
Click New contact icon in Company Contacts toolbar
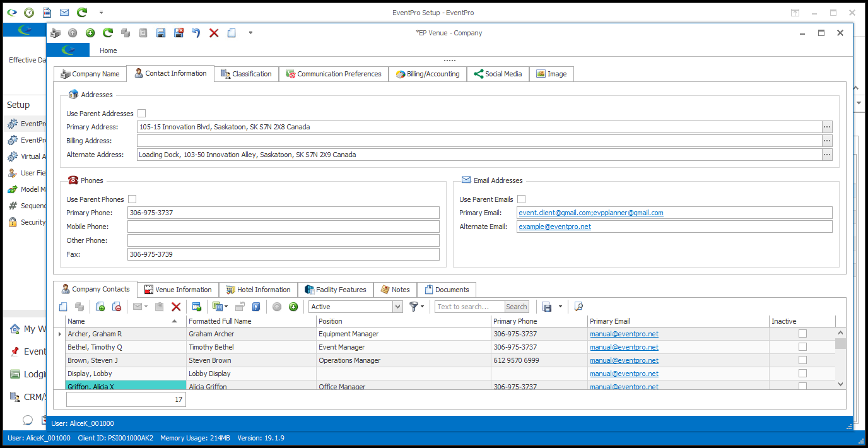[x=63, y=307]
